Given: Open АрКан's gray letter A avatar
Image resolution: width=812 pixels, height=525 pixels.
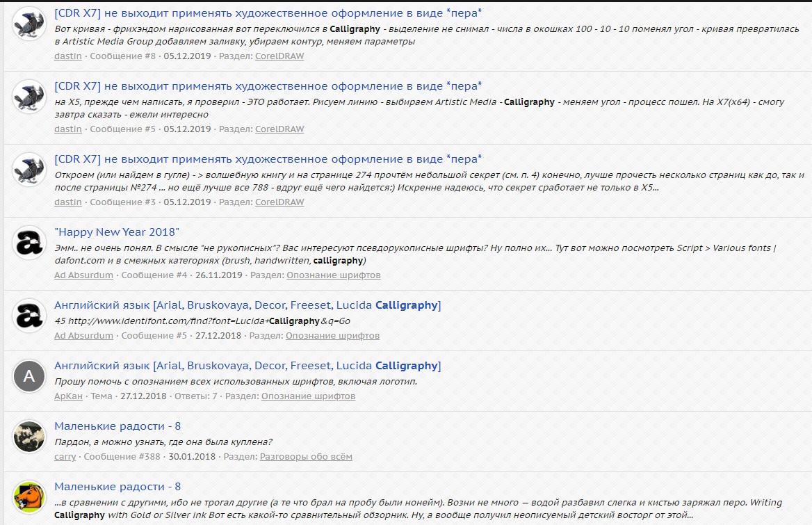Looking at the screenshot, I should (29, 376).
